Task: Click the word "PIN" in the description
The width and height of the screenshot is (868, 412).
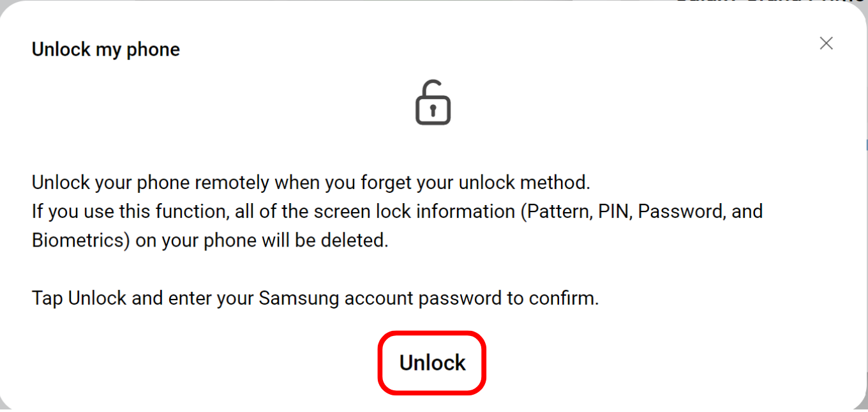Action: tap(614, 211)
